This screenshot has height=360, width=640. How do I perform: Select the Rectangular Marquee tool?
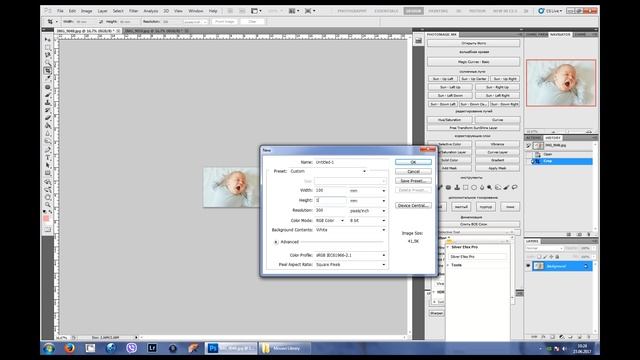[48, 47]
